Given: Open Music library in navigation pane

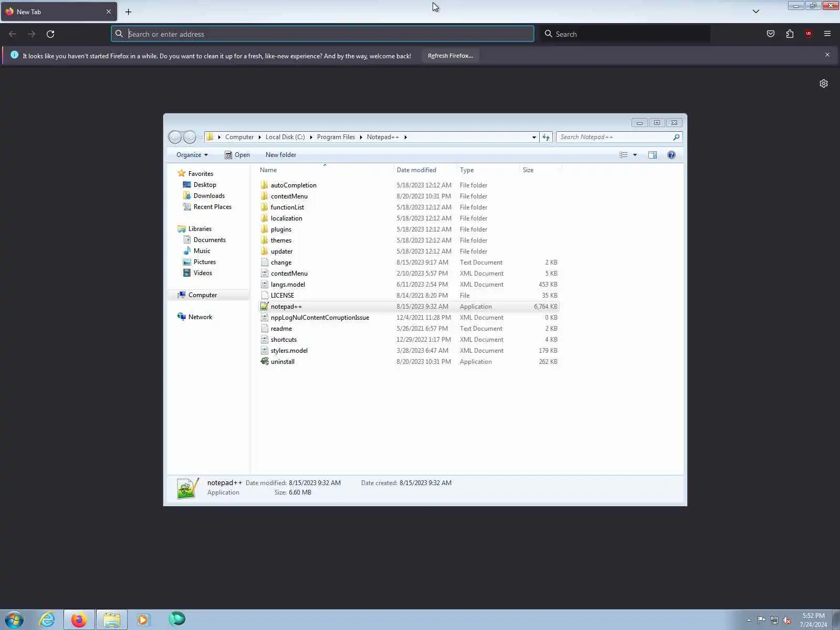Looking at the screenshot, I should click(x=202, y=251).
